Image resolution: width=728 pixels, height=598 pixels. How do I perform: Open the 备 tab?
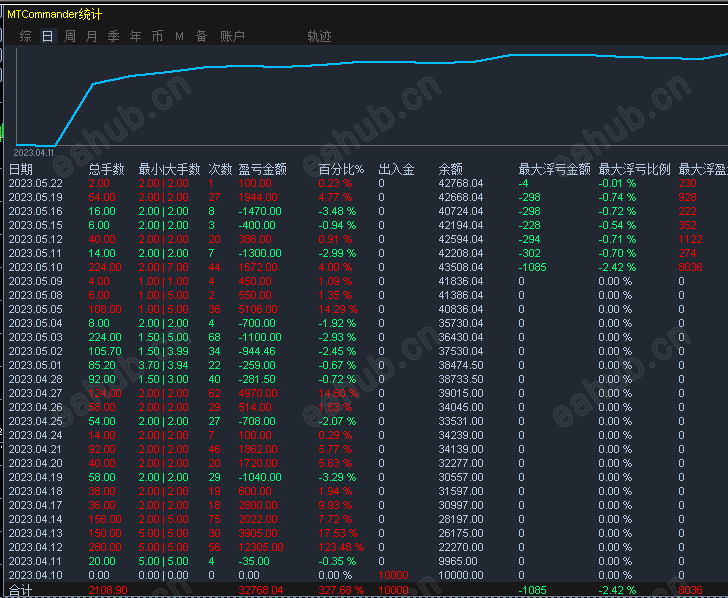pyautogui.click(x=201, y=36)
